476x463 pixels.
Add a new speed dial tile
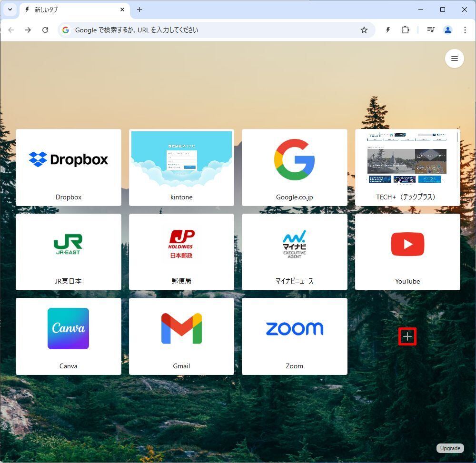point(407,336)
